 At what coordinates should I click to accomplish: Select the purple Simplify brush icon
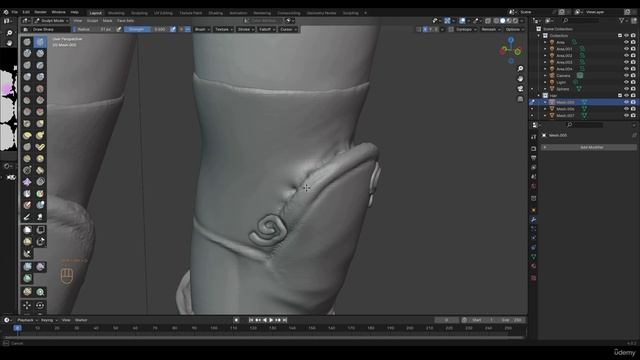pyautogui.click(x=27, y=182)
